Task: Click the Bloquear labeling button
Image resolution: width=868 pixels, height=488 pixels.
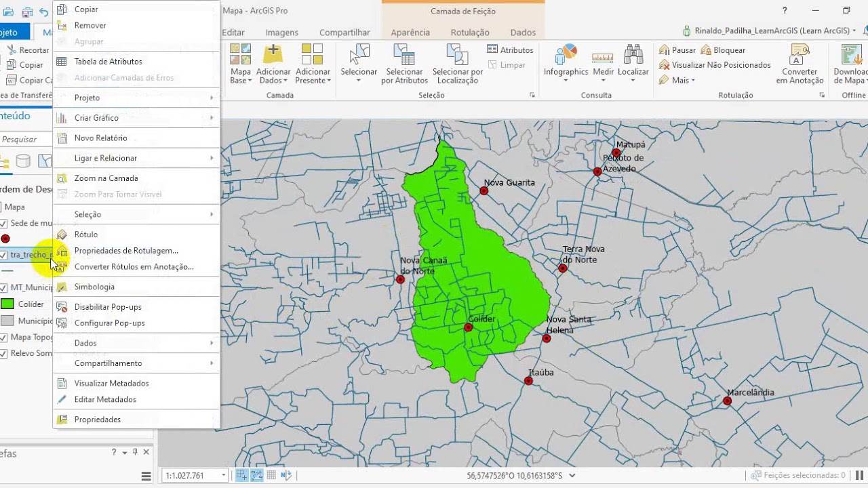Action: click(x=724, y=50)
